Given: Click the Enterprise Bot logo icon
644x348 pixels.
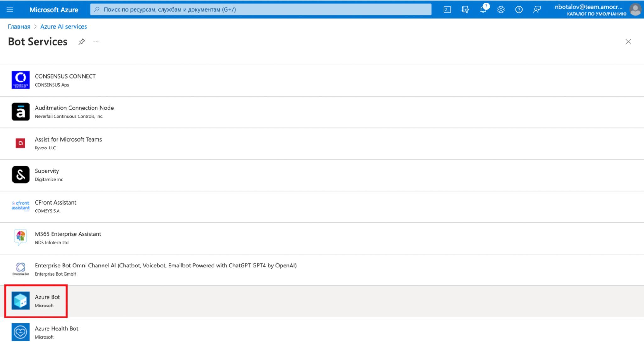Looking at the screenshot, I should 20,269.
